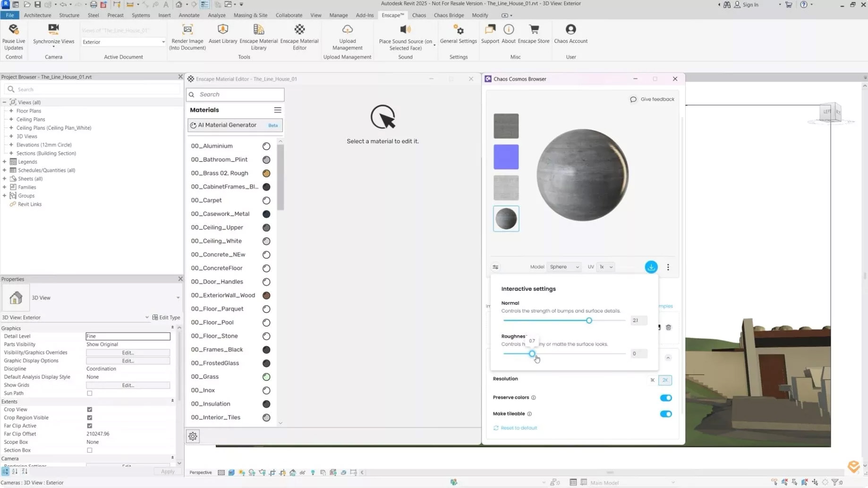868x488 pixels.
Task: Toggle the Preserve colors switch
Action: [x=666, y=398]
